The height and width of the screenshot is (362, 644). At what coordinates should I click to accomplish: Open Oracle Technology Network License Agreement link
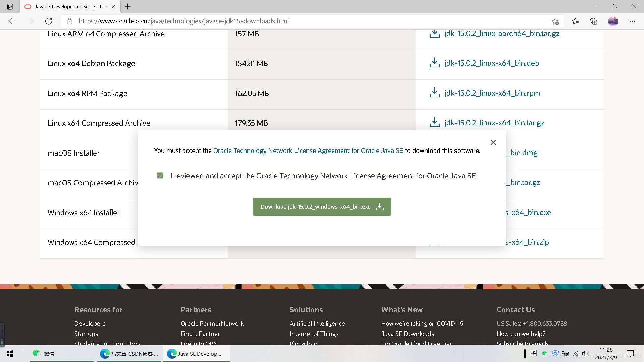point(308,151)
